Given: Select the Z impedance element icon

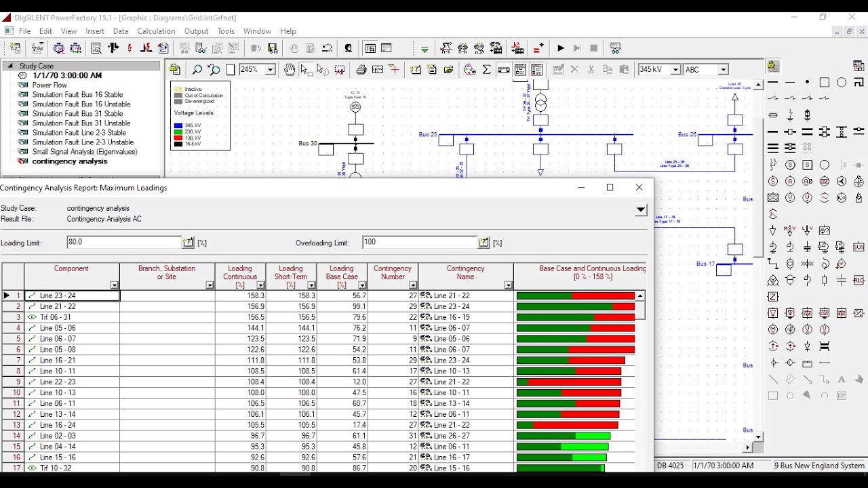Looking at the screenshot, I should click(773, 297).
